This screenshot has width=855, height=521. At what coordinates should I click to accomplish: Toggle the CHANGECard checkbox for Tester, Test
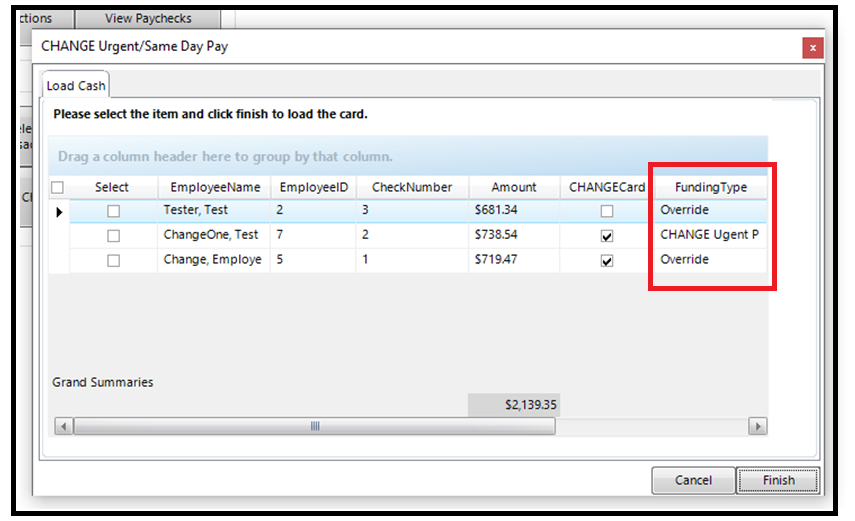[607, 211]
